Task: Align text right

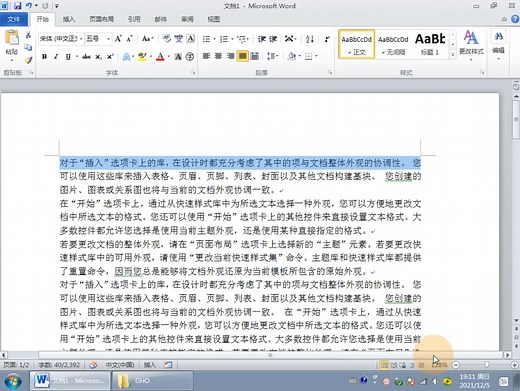Action: tap(230, 56)
